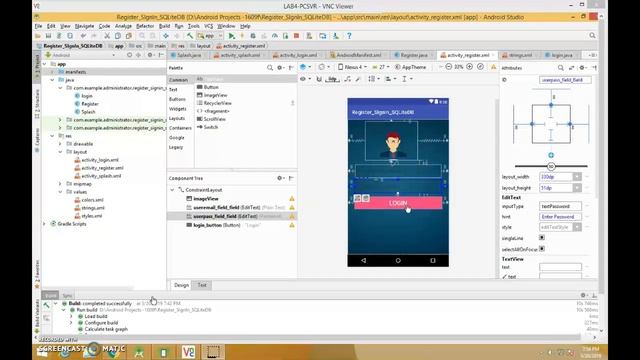Click the design warning triangle icon

click(x=493, y=67)
